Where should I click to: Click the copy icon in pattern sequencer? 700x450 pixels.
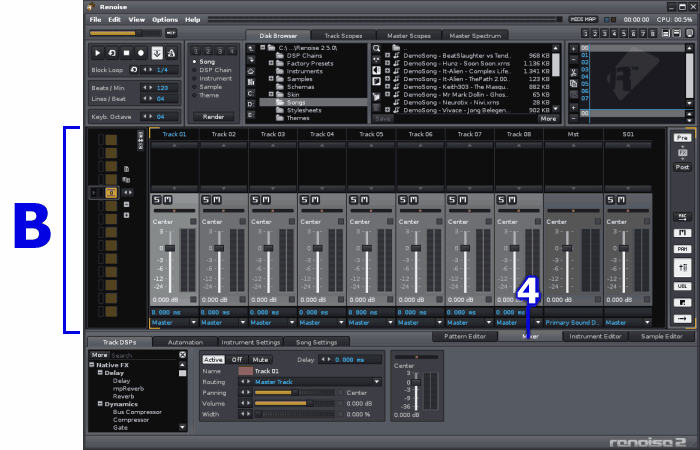click(574, 83)
